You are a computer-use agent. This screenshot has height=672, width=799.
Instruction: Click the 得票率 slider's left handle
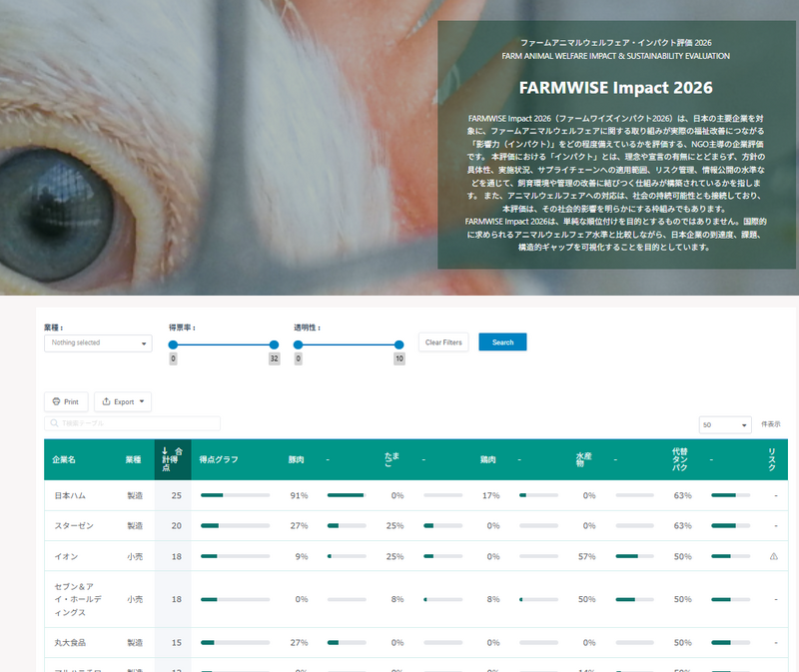click(173, 344)
